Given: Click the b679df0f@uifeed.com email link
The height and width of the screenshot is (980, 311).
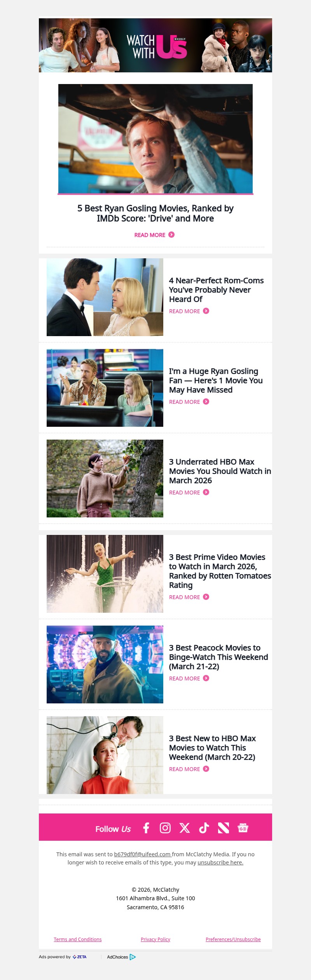Looking at the screenshot, I should tap(143, 854).
